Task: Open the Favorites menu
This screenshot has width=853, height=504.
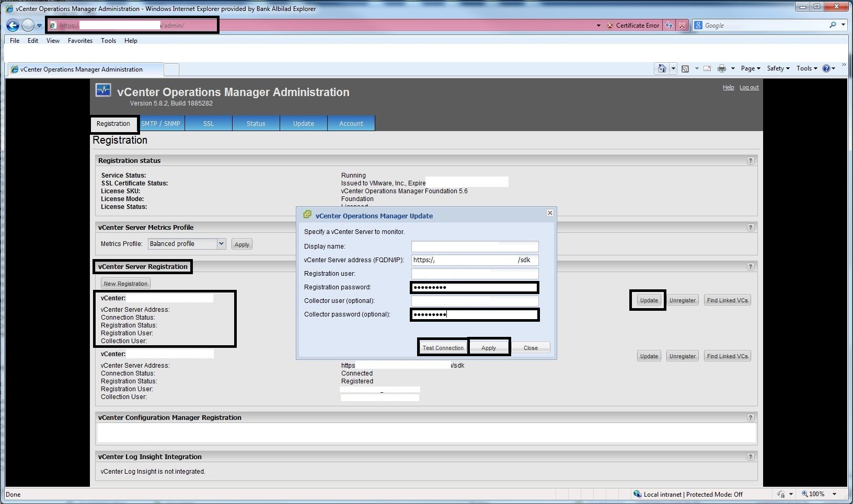Action: 80,41
